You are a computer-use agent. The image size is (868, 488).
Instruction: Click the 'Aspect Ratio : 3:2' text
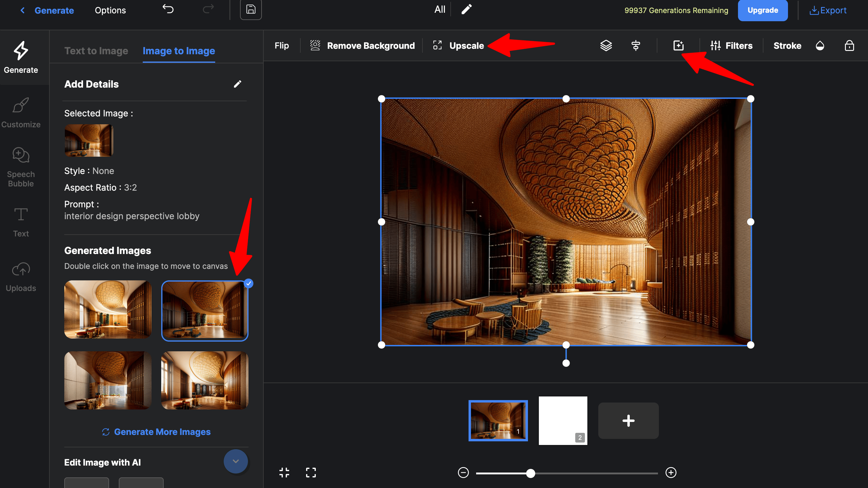100,187
